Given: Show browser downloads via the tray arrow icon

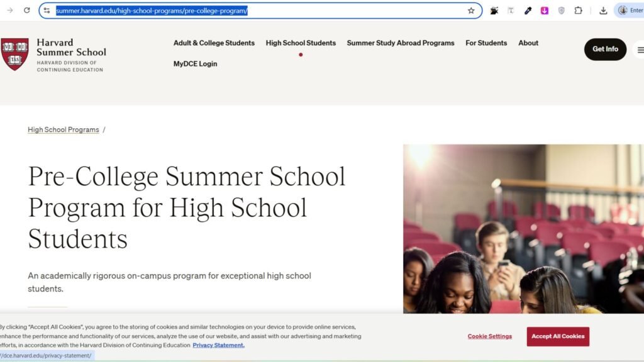Looking at the screenshot, I should point(603,11).
